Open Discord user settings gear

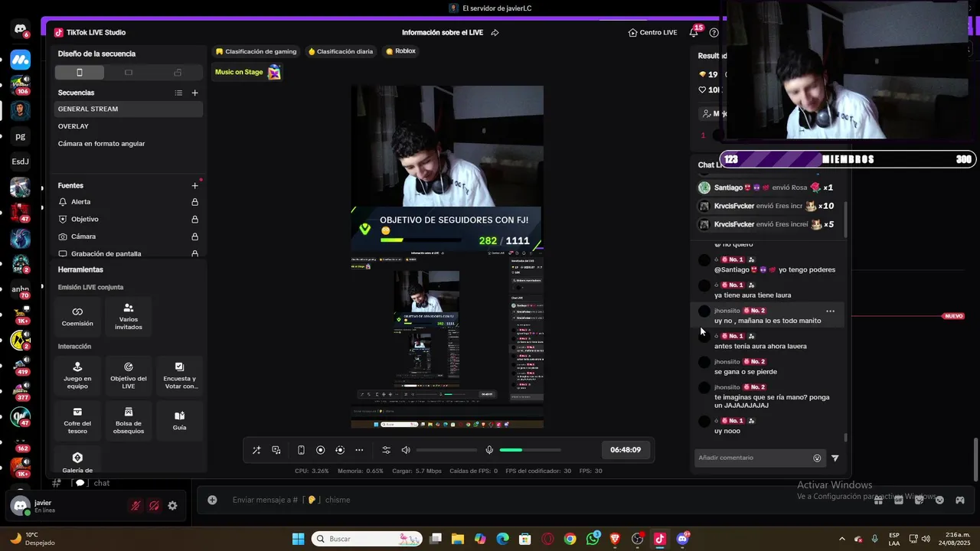point(172,506)
